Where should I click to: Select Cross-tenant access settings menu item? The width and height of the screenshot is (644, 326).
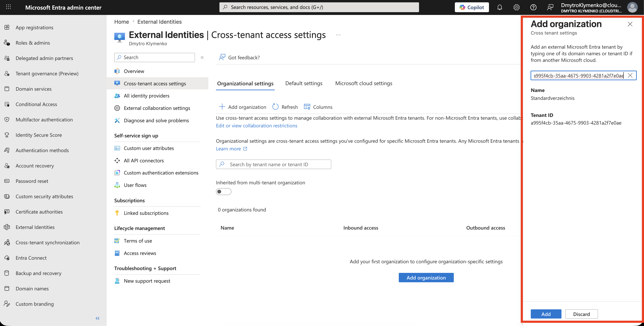tap(158, 83)
